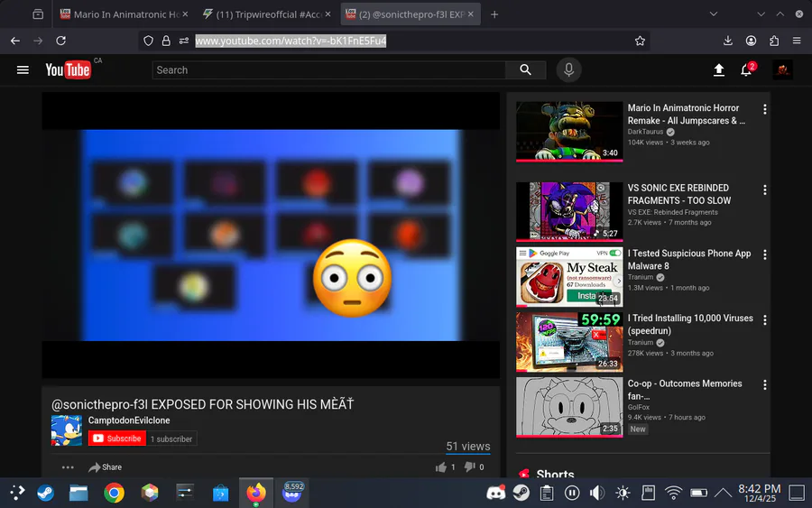The image size is (812, 508).
Task: Open the Co-op Outcomes Memories thumbnail
Action: pyautogui.click(x=569, y=407)
